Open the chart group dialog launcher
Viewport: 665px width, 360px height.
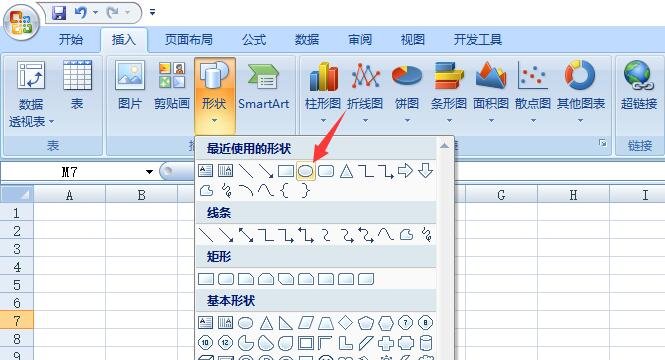[602, 143]
